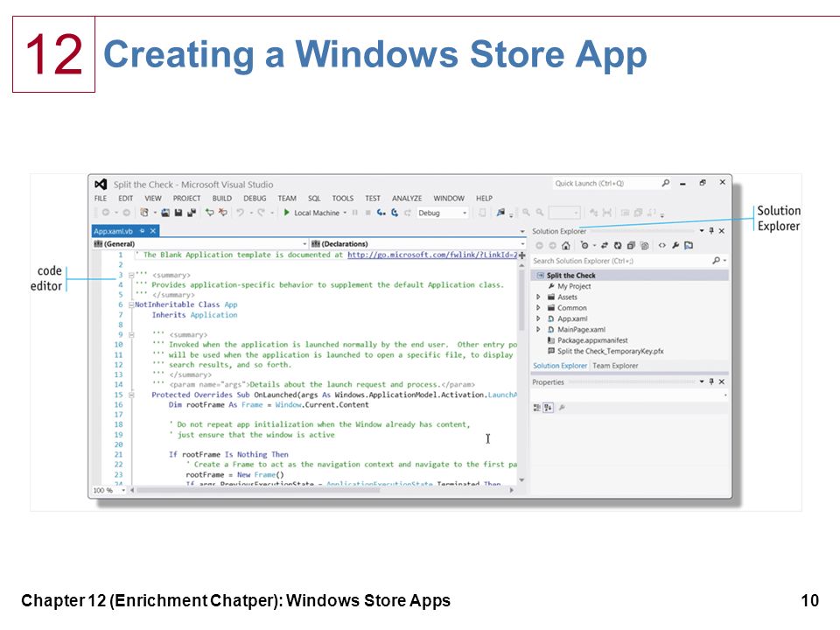
Task: Click the Save All toolbar icon
Action: [x=192, y=213]
